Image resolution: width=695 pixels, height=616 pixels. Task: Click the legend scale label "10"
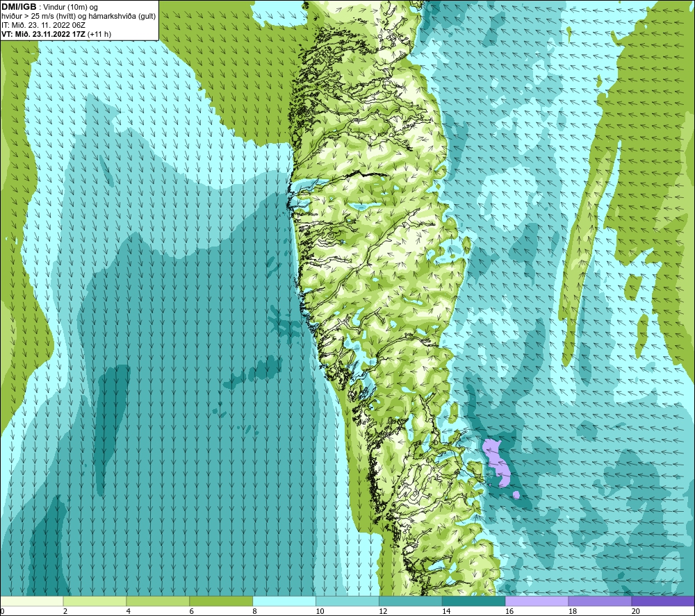tap(320, 612)
